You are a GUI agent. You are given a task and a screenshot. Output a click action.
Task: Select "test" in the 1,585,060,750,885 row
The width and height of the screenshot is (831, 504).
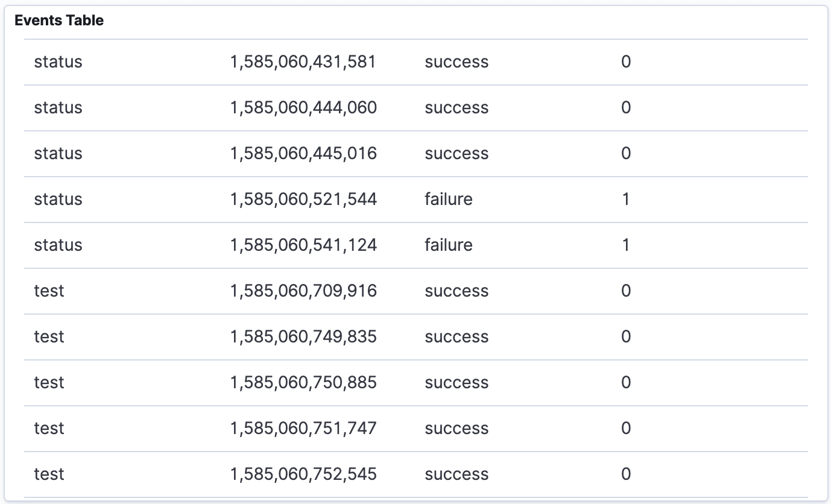pyautogui.click(x=49, y=383)
